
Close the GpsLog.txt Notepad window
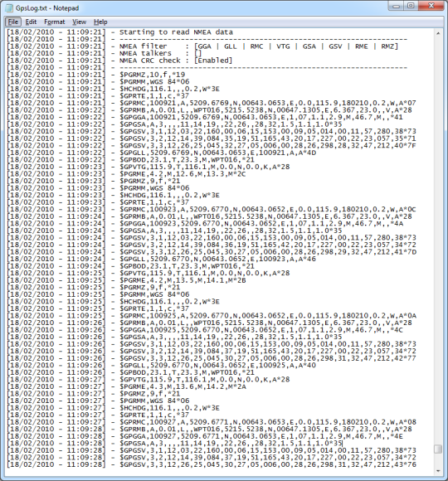click(431, 6)
